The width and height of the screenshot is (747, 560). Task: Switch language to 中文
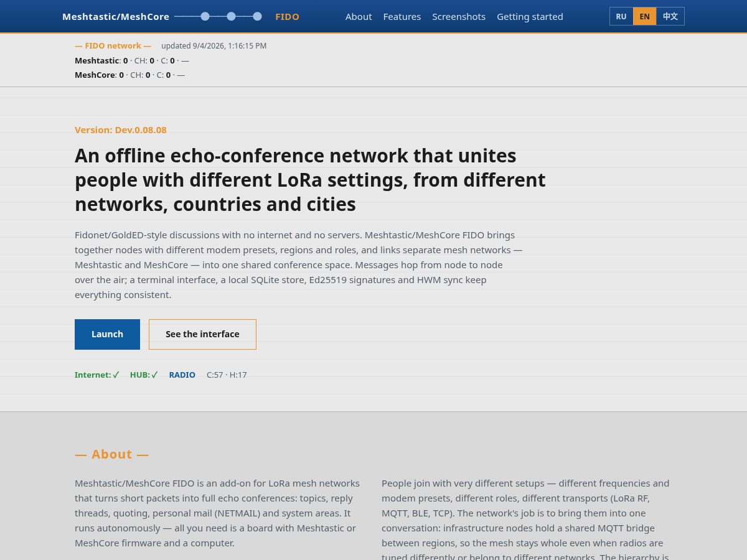[670, 16]
